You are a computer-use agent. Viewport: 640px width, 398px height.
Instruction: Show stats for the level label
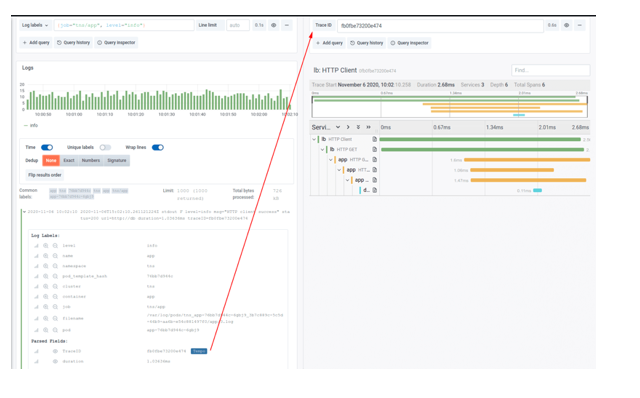pyautogui.click(x=36, y=246)
